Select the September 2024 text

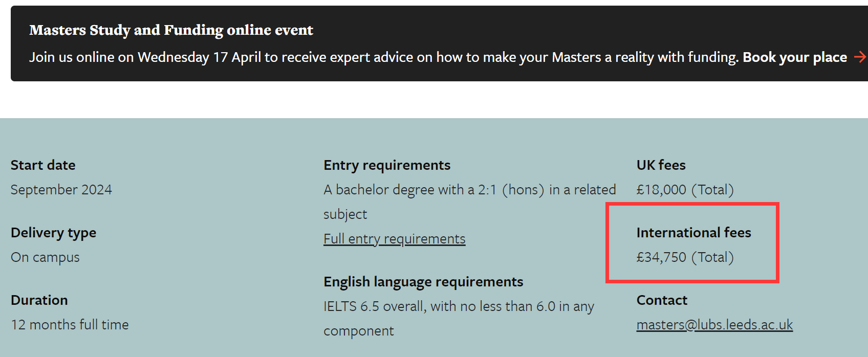[x=61, y=190]
